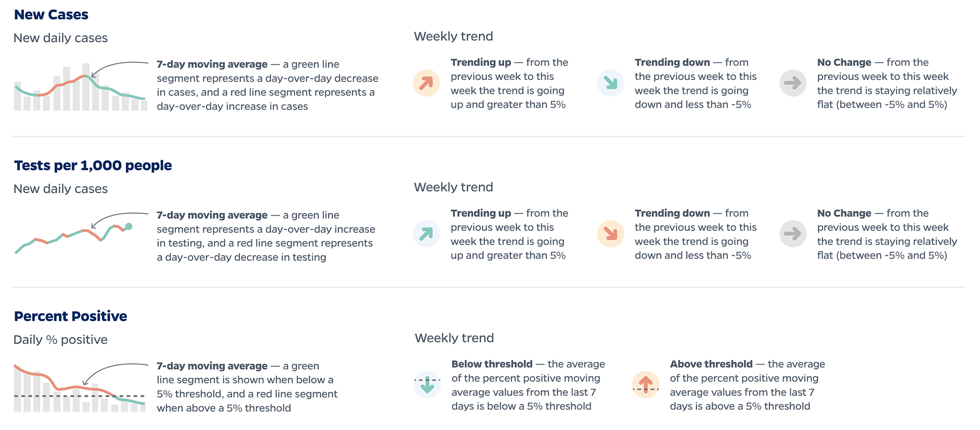Screen dimensions: 980x430
Task: Click the Tests per 1,000 people line chart
Action: 73,238
